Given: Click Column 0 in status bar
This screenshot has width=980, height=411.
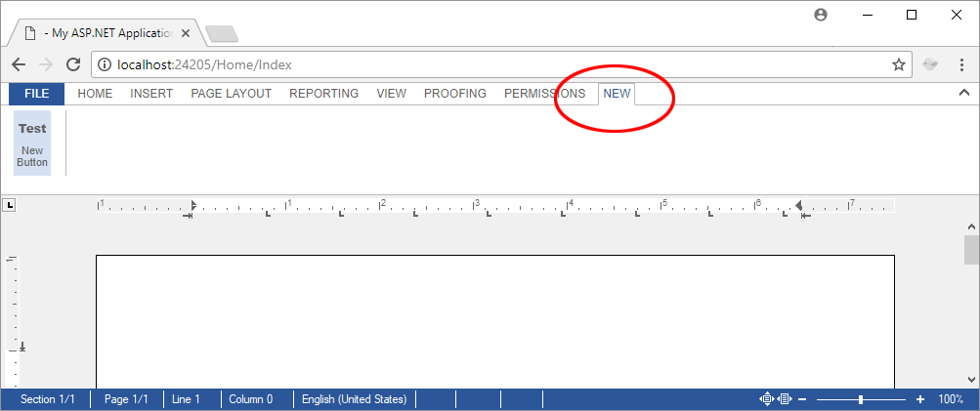Looking at the screenshot, I should pos(251,399).
